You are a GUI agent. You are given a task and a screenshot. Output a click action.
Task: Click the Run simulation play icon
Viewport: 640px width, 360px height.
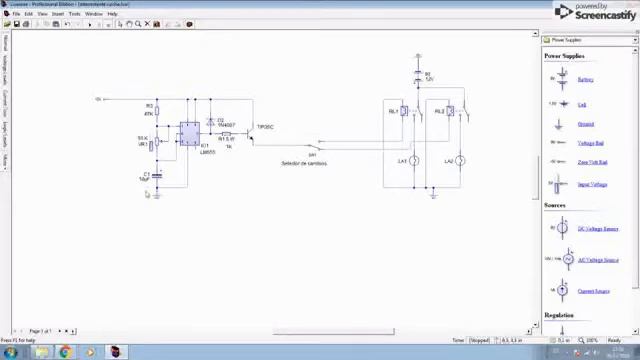(x=90, y=24)
